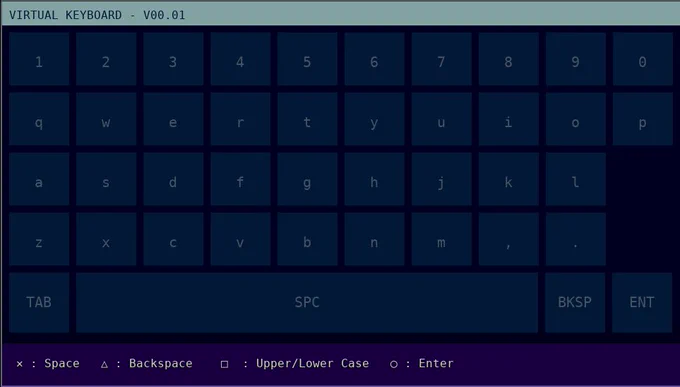Click the 'Backspace' legend text
This screenshot has width=680, height=387.
coord(160,363)
